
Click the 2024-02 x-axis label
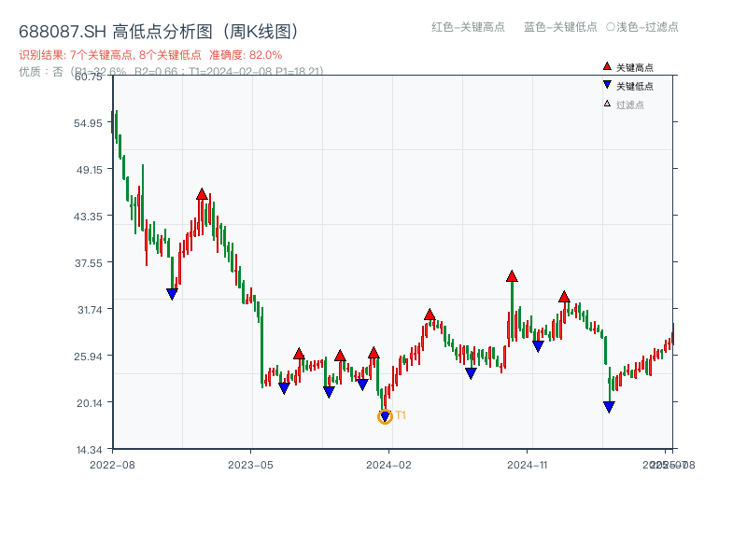pyautogui.click(x=388, y=465)
